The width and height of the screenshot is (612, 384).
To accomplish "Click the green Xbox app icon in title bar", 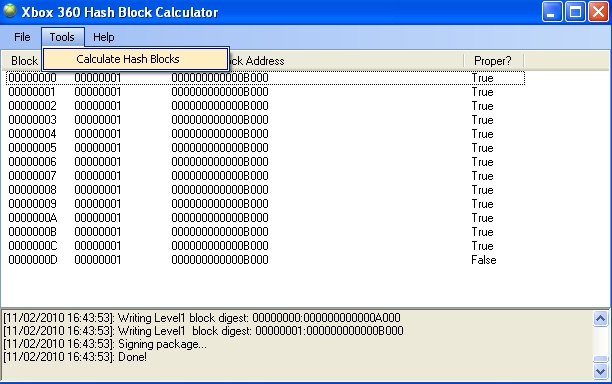I will coord(10,11).
